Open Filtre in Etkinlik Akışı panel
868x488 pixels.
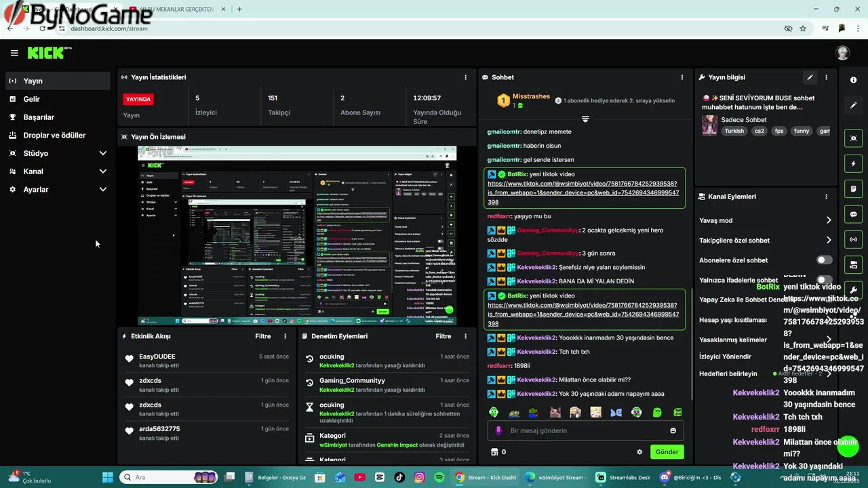coord(263,336)
